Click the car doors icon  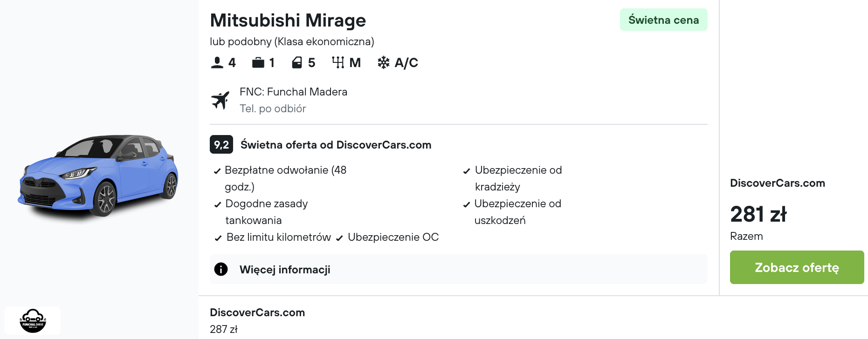point(297,62)
